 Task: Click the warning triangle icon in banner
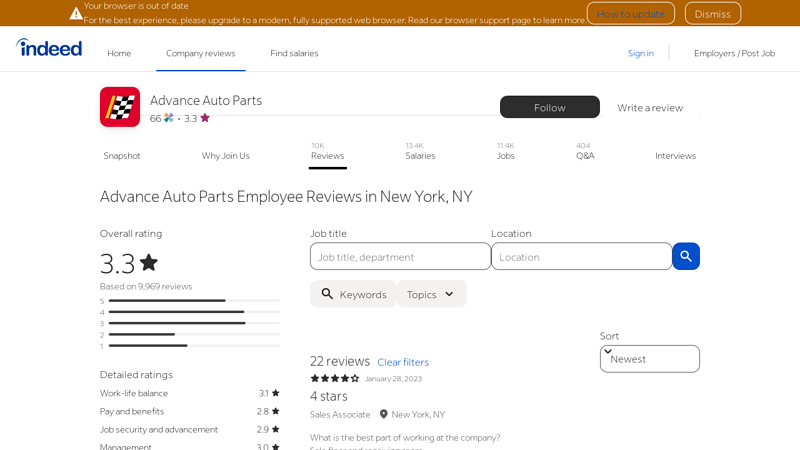pyautogui.click(x=76, y=13)
